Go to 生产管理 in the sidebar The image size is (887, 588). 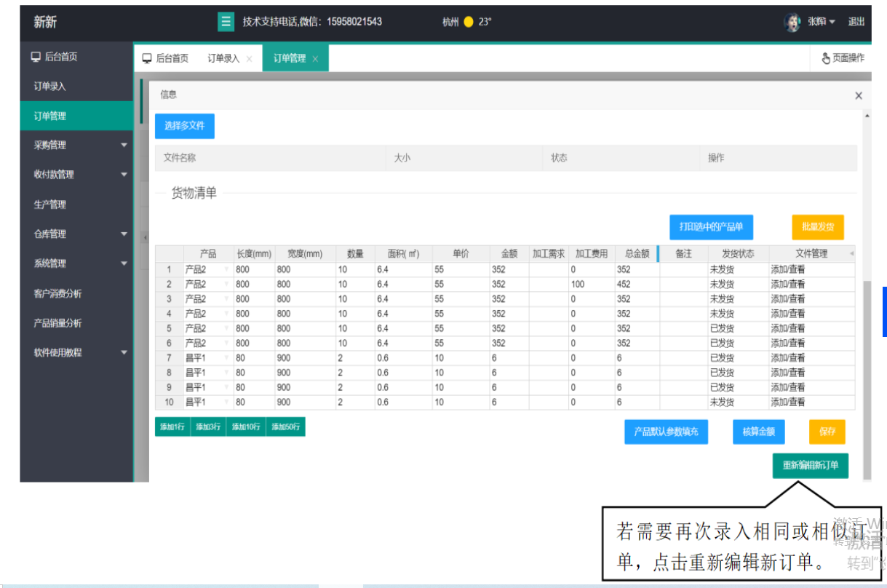click(76, 204)
